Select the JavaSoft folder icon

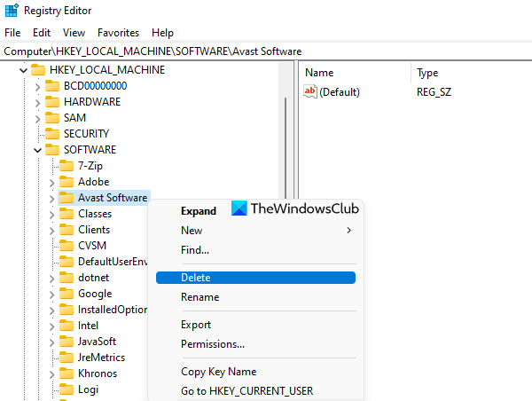coord(66,342)
